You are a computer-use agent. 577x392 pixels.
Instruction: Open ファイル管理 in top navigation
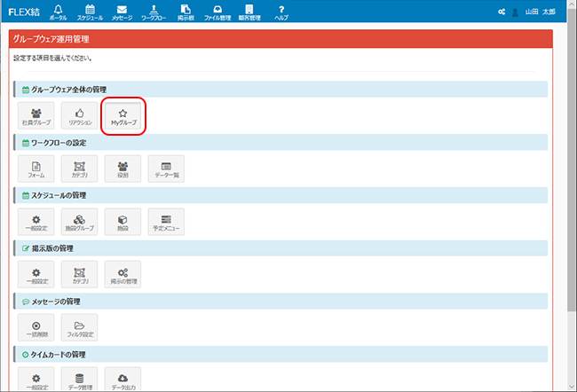point(217,12)
